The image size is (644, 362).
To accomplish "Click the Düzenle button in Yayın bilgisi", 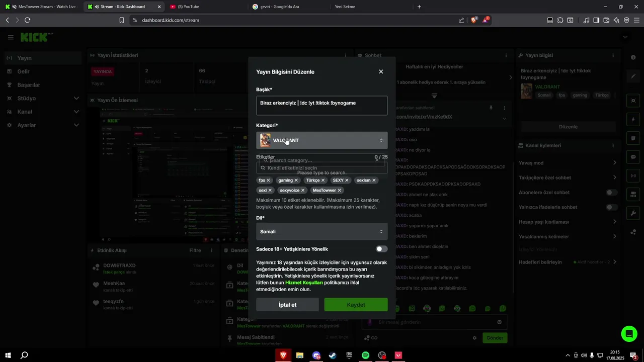I will pyautogui.click(x=568, y=127).
